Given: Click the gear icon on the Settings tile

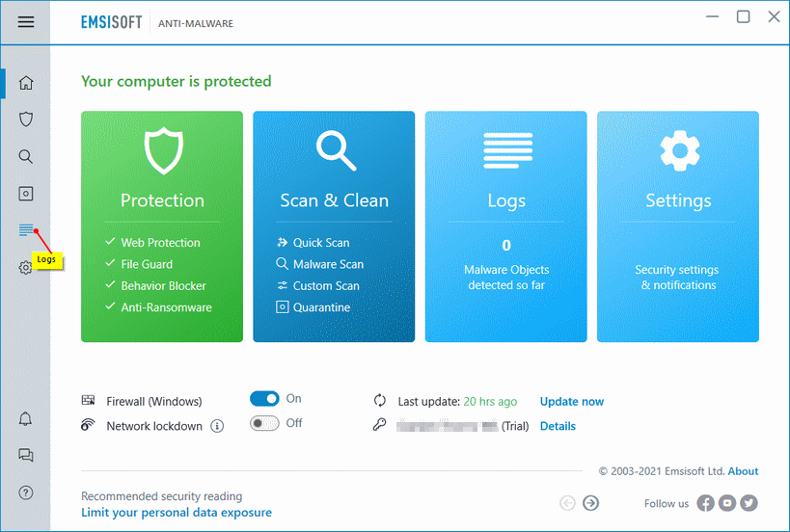Looking at the screenshot, I should tap(680, 150).
